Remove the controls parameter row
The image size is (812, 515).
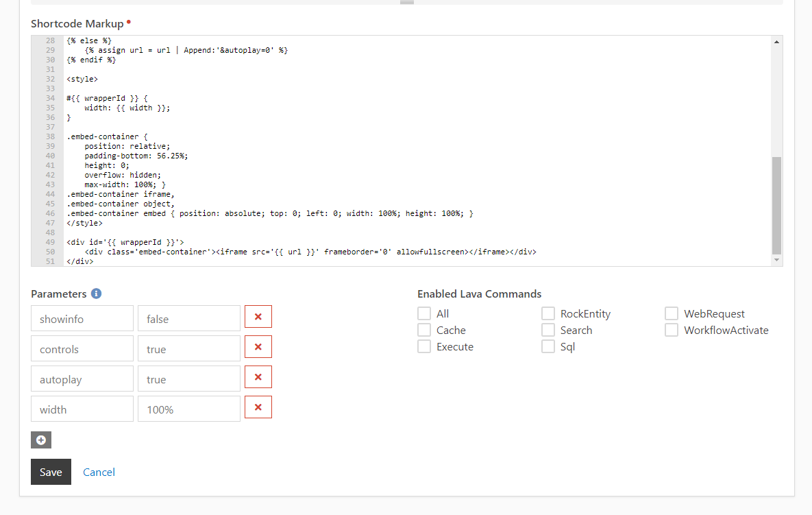[x=258, y=346]
